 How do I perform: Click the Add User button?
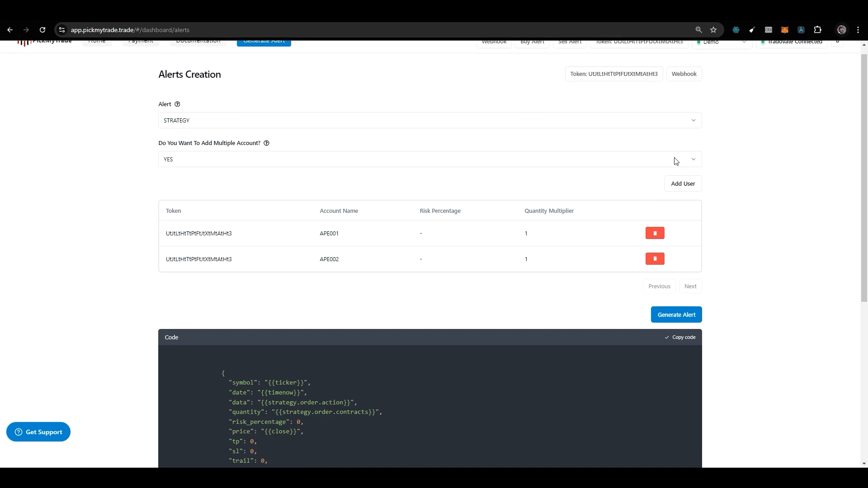coord(683,183)
